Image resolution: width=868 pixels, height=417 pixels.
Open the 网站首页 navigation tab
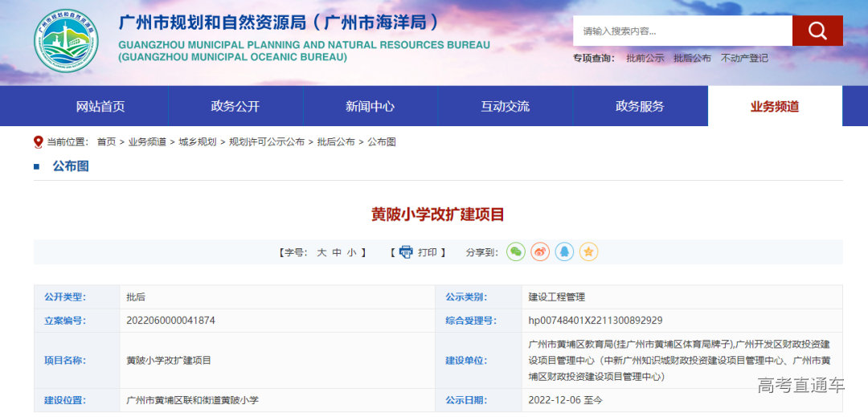coord(100,106)
